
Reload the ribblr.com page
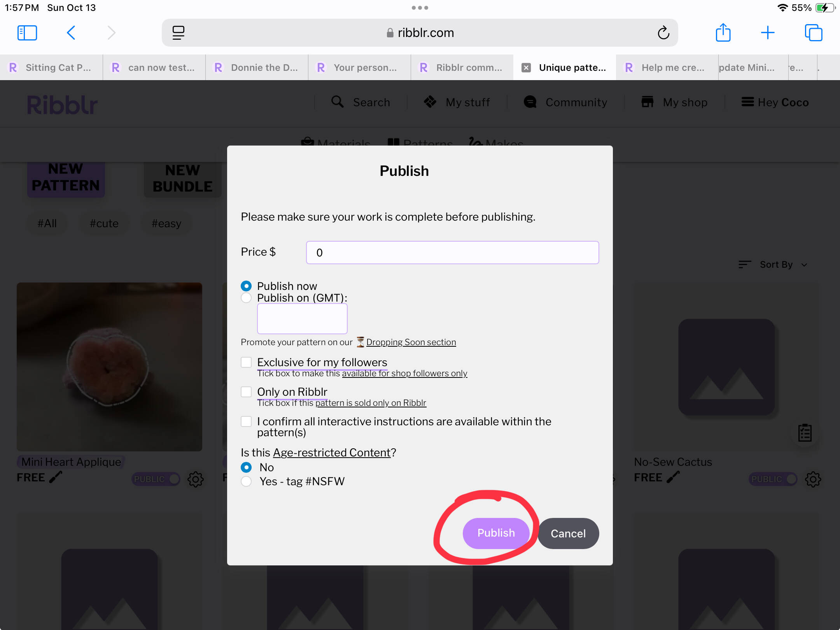[x=663, y=33]
